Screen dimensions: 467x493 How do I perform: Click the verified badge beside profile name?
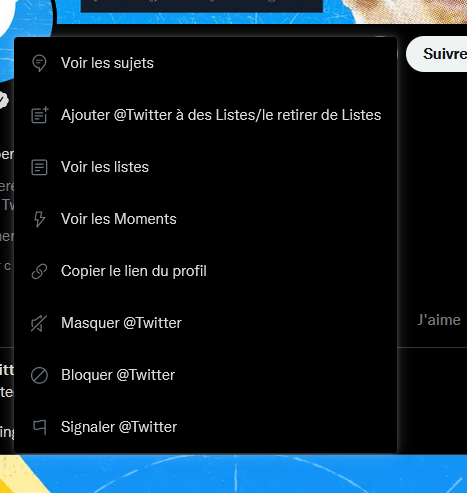pos(3,100)
